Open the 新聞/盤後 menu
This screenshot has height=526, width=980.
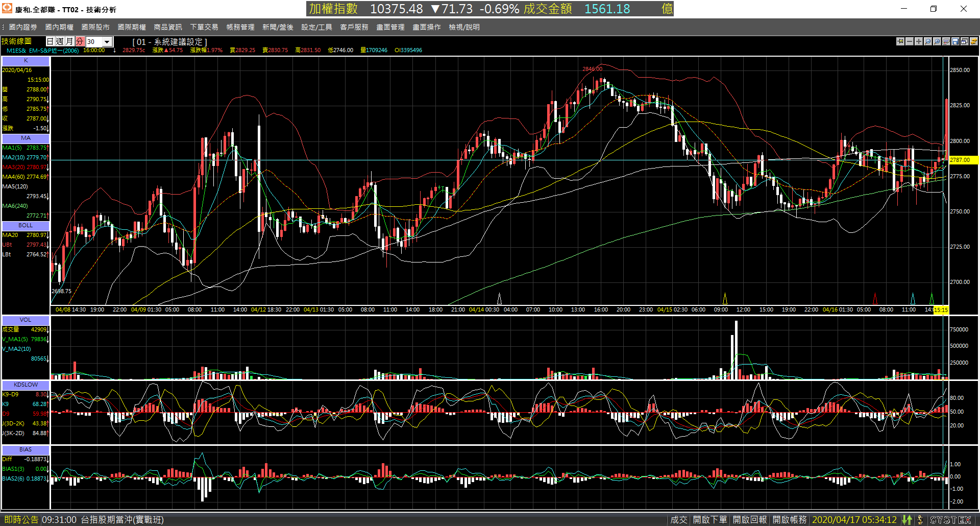click(x=278, y=27)
